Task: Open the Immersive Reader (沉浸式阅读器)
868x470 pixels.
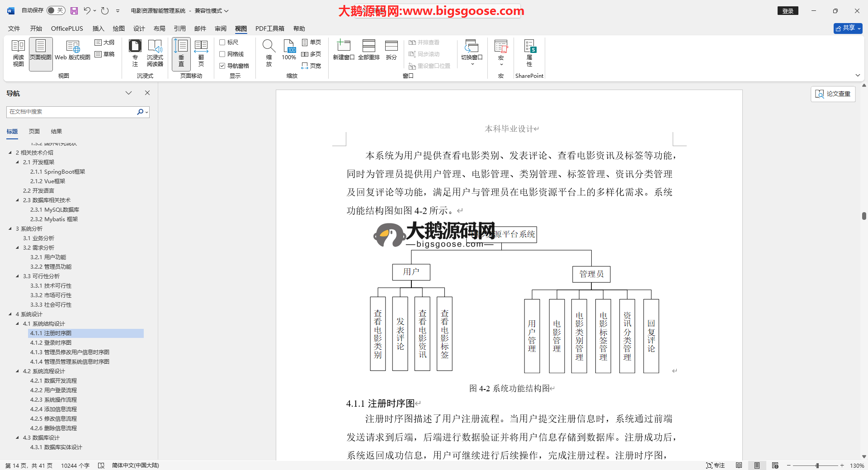Action: point(155,53)
